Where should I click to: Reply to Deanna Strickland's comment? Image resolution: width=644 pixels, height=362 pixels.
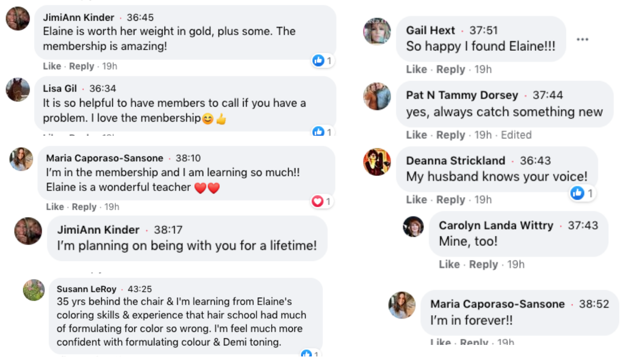(450, 200)
